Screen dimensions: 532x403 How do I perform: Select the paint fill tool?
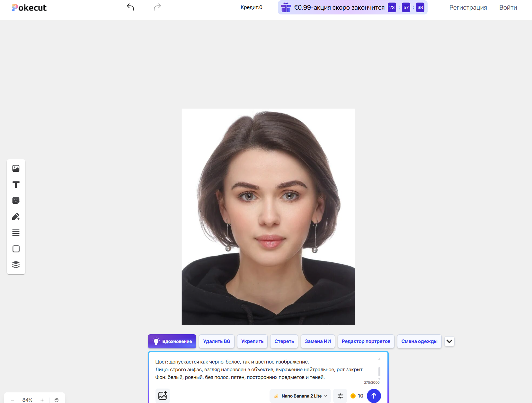(16, 217)
